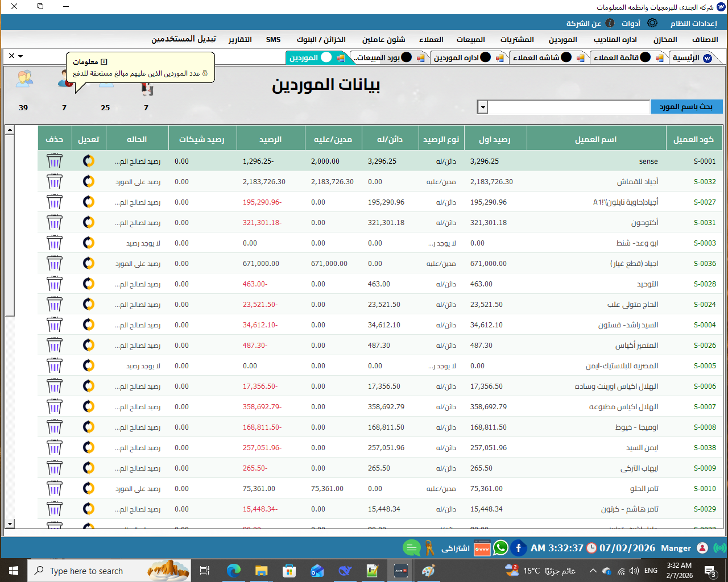Screen dimensions: 728x582
Task: Click the keys icon beside اشتراكى
Action: pos(429,548)
